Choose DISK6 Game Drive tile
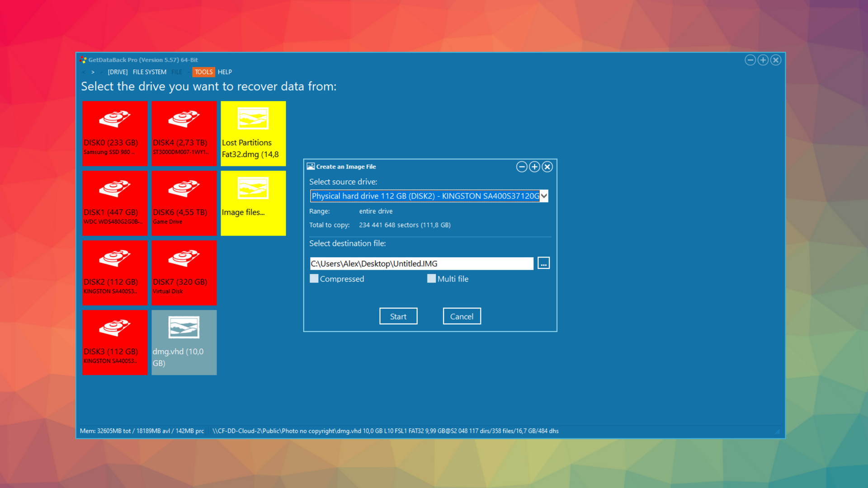 coord(184,203)
